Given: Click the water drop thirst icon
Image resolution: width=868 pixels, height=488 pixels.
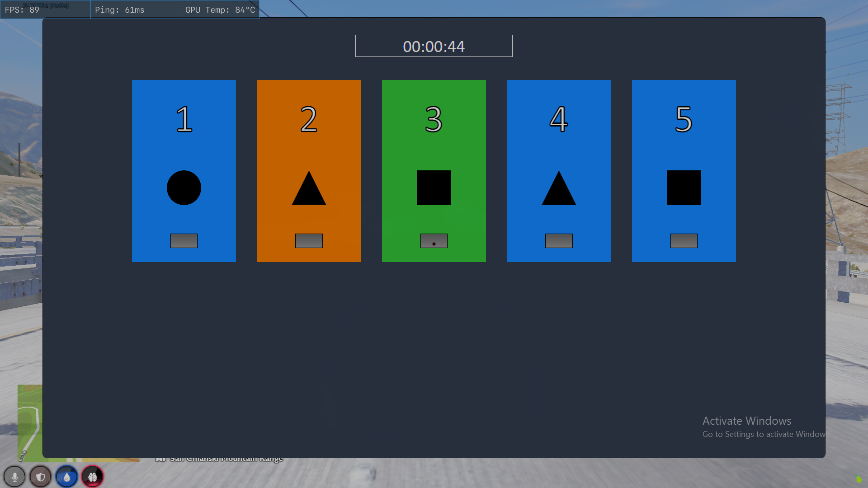Looking at the screenshot, I should 67,477.
